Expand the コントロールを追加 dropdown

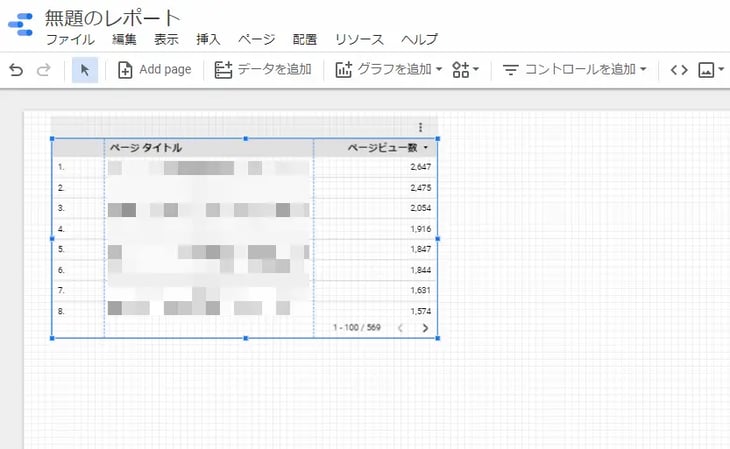(x=575, y=70)
